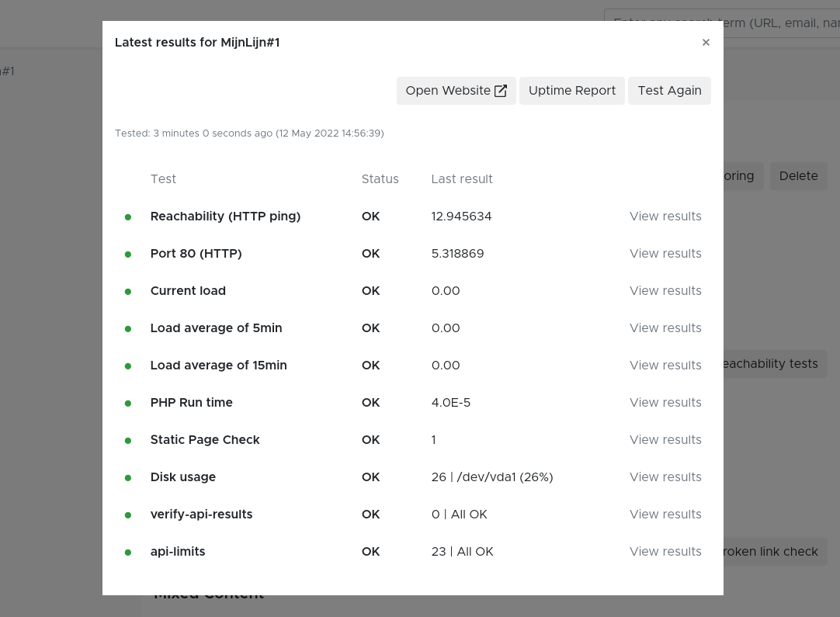Run the Test Again action
The height and width of the screenshot is (617, 840).
click(x=669, y=91)
